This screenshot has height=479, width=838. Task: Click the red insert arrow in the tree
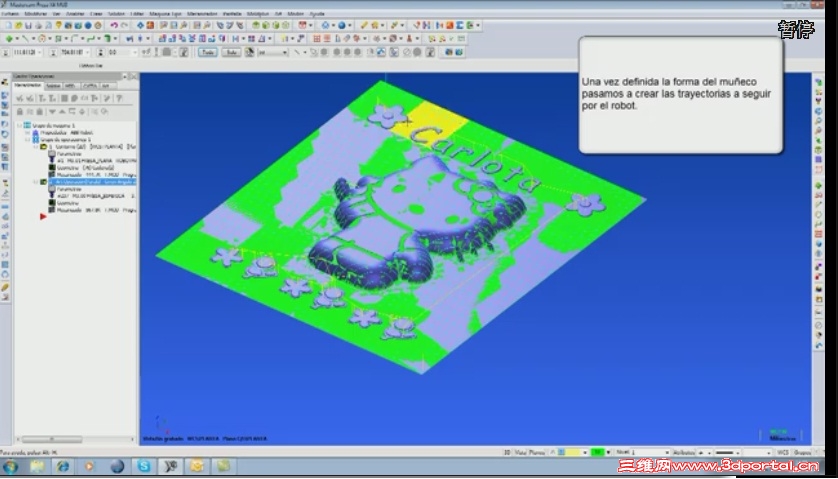(x=43, y=217)
